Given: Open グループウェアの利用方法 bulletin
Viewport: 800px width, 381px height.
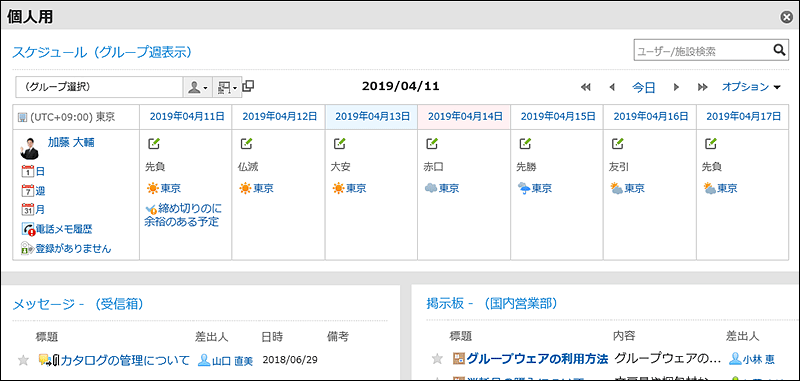Looking at the screenshot, I should click(537, 359).
